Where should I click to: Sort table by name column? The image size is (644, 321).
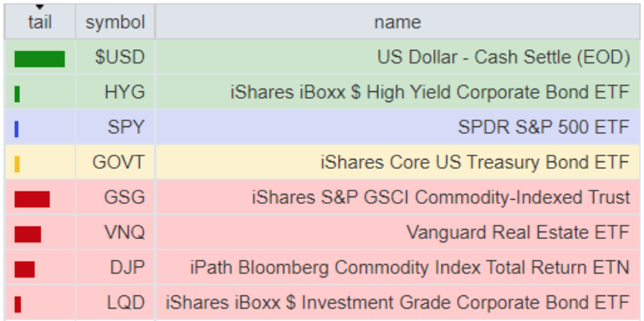[x=397, y=23]
